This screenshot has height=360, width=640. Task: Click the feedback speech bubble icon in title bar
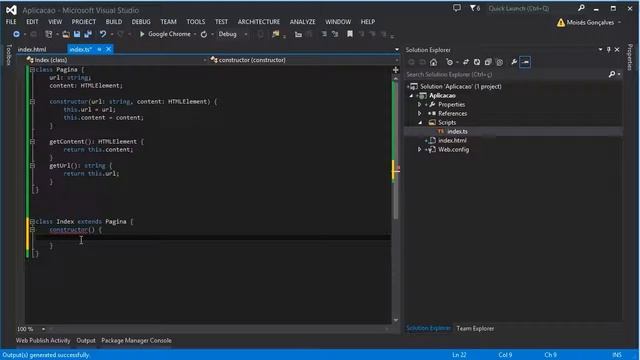pyautogui.click(x=457, y=8)
